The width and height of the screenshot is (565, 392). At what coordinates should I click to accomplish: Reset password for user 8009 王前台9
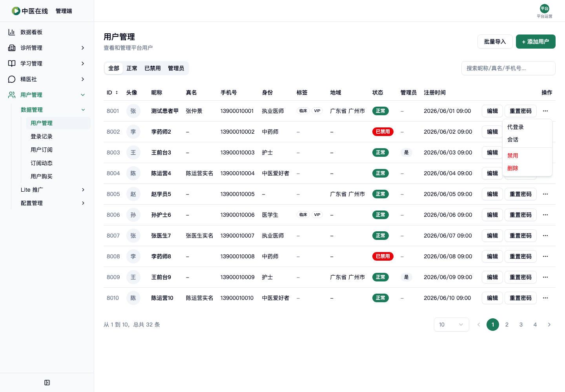[521, 277]
